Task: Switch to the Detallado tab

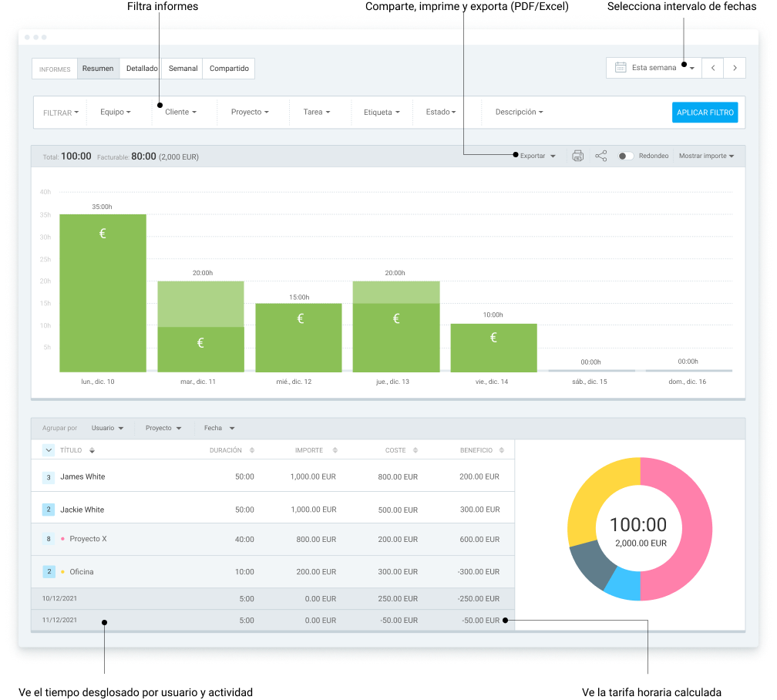Action: [x=141, y=69]
